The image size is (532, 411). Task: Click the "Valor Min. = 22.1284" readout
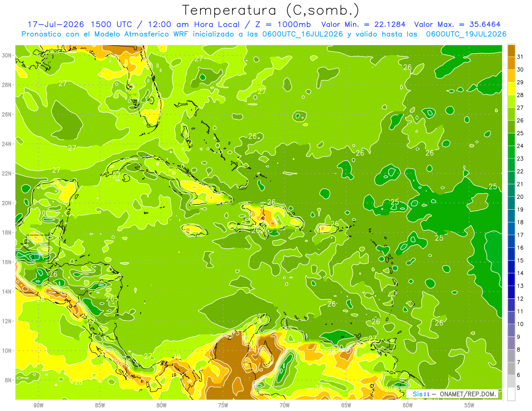click(x=363, y=24)
